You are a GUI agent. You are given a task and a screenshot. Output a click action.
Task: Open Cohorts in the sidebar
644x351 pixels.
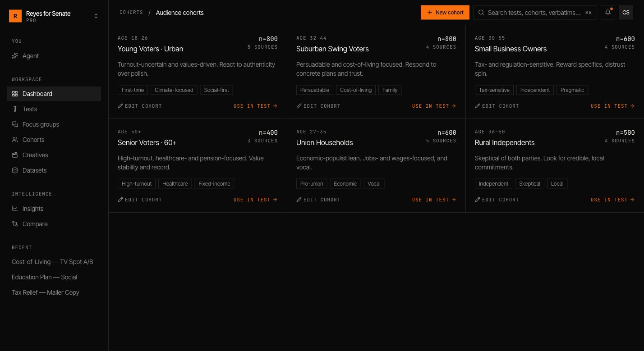tap(54, 140)
